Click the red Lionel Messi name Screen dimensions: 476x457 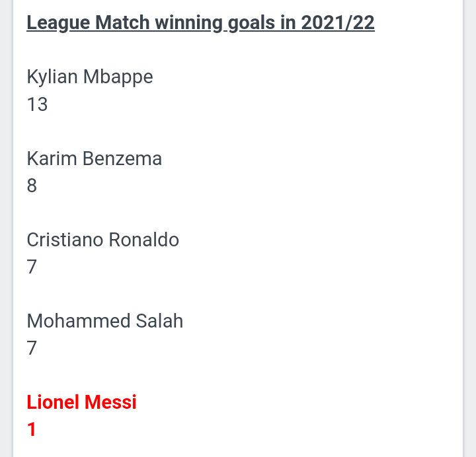coord(82,402)
